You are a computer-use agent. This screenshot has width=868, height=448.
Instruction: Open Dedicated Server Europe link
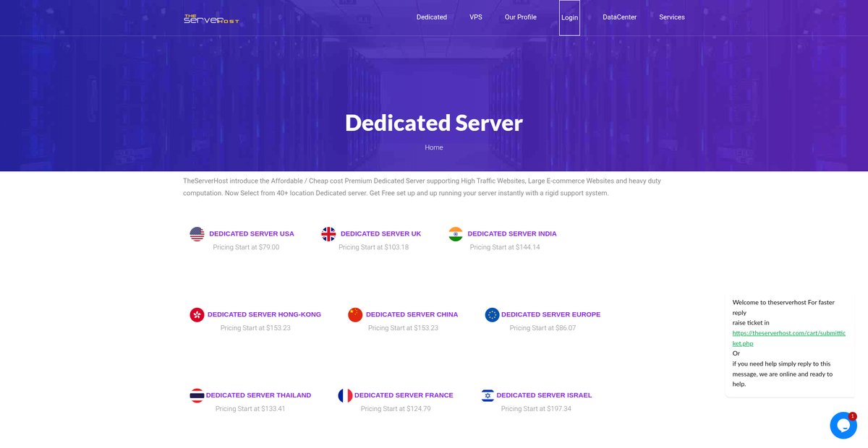click(x=550, y=315)
